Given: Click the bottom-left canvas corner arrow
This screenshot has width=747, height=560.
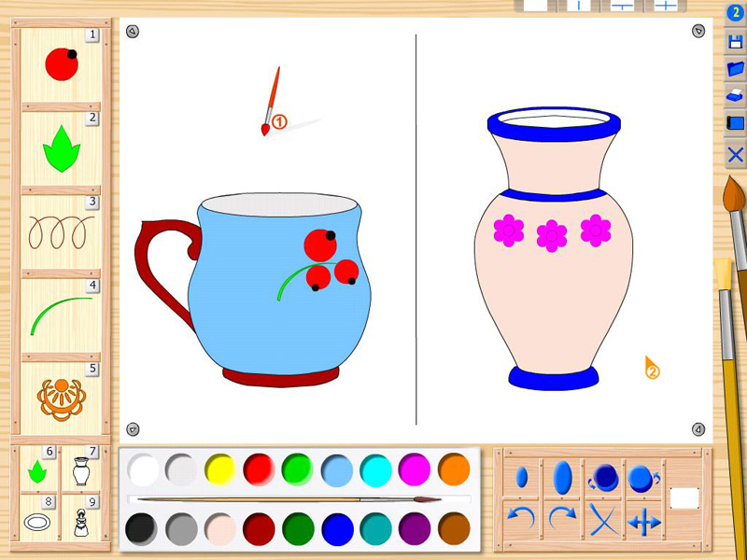Looking at the screenshot, I should (133, 429).
